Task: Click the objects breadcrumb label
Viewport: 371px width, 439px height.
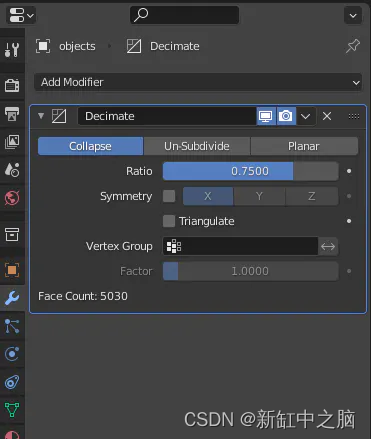Action: 77,46
